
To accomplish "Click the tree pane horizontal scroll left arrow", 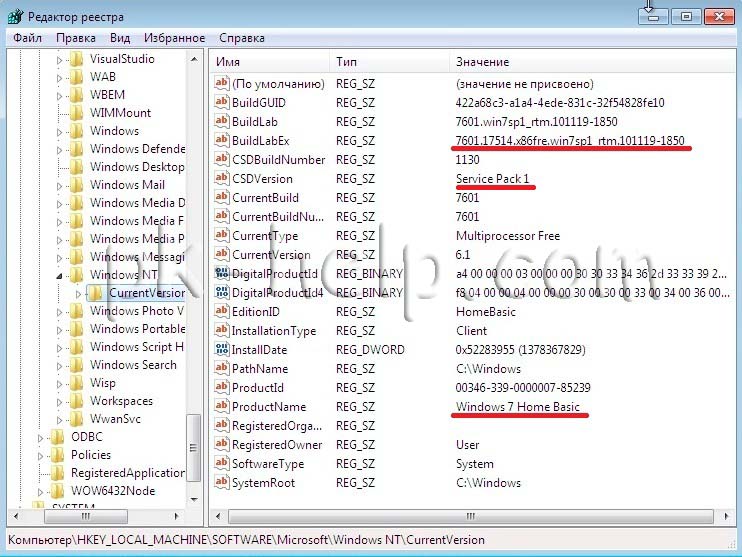I will (17, 516).
